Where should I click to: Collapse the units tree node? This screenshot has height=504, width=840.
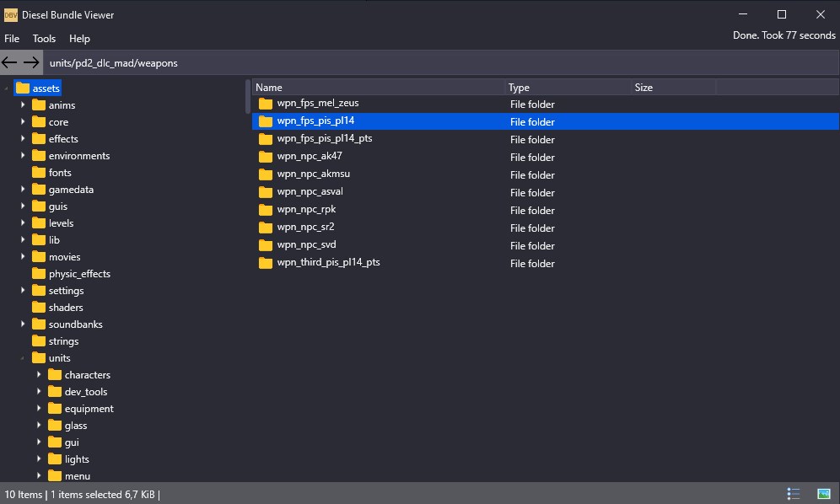click(x=24, y=358)
